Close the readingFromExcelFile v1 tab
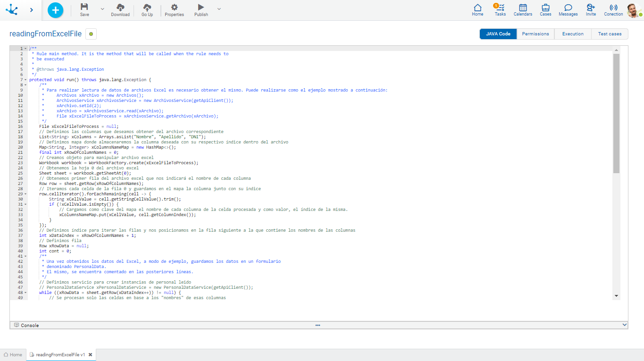 (90, 354)
